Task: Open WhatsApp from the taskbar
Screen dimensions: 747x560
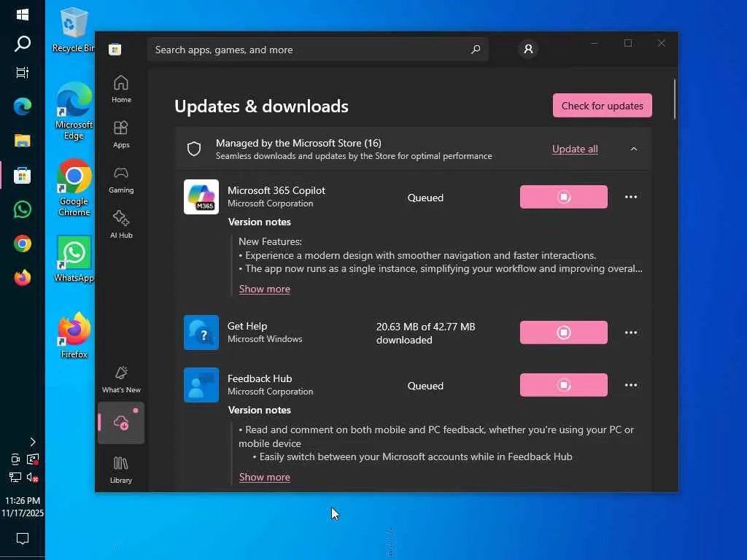Action: point(23,209)
